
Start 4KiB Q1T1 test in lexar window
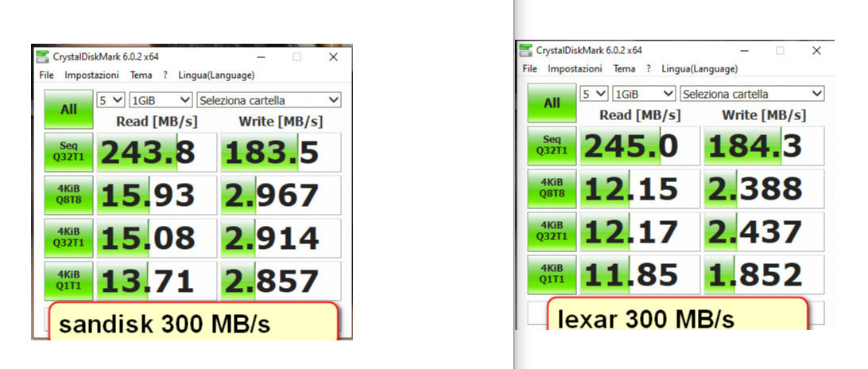click(552, 274)
